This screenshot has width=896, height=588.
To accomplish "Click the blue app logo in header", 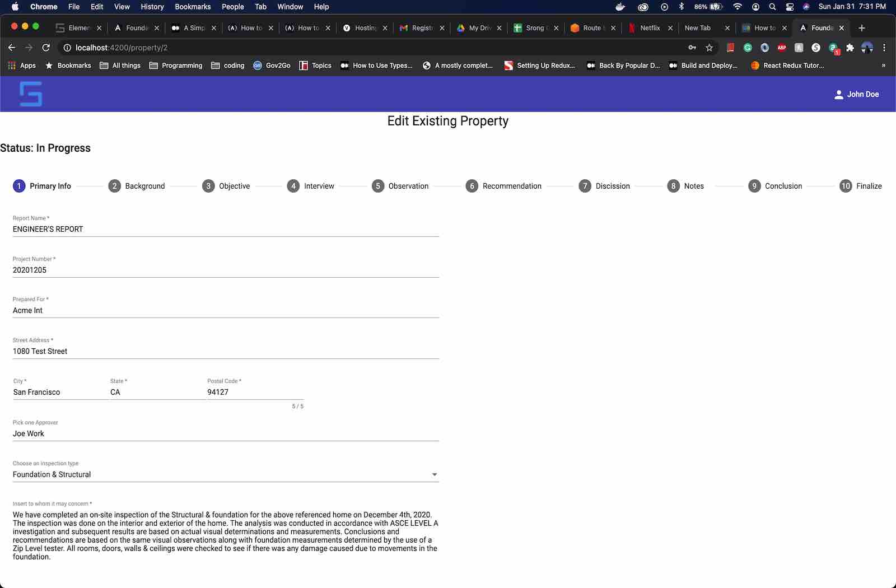I will (x=31, y=94).
